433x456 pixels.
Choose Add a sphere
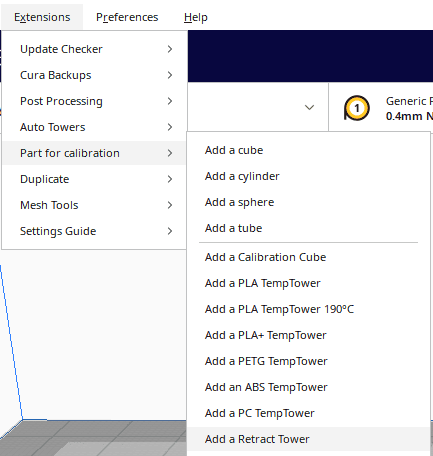tap(309, 202)
